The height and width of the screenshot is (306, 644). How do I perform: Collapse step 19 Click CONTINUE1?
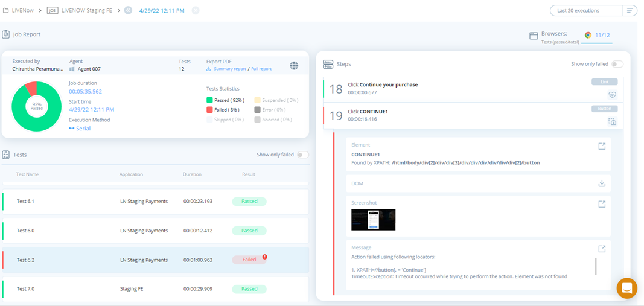(473, 115)
